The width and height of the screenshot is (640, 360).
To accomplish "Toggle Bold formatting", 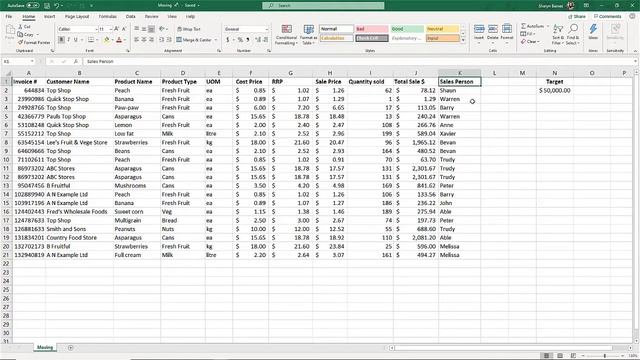I will pyautogui.click(x=61, y=40).
